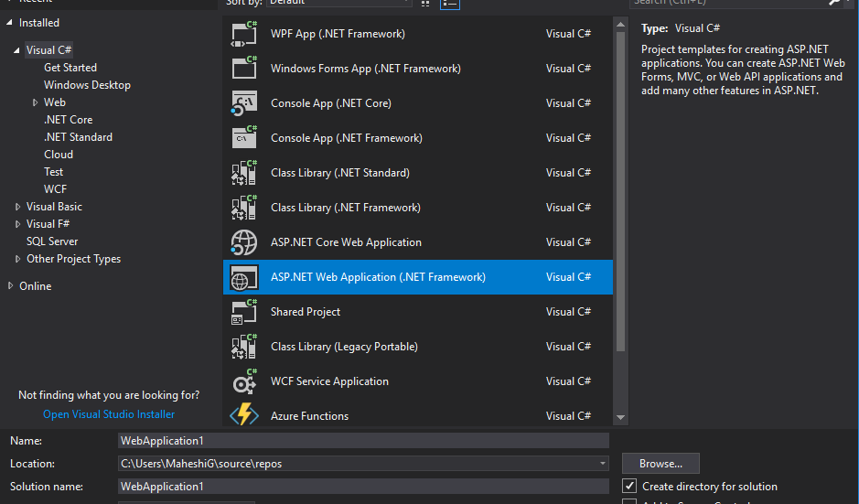The width and height of the screenshot is (859, 504).
Task: Select Console App (.NET Framework) label
Action: coord(347,138)
